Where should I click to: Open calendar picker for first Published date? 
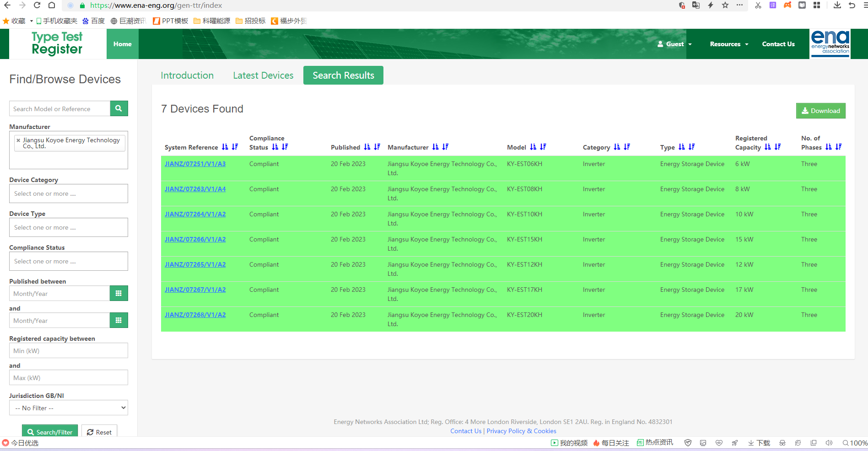tap(119, 293)
